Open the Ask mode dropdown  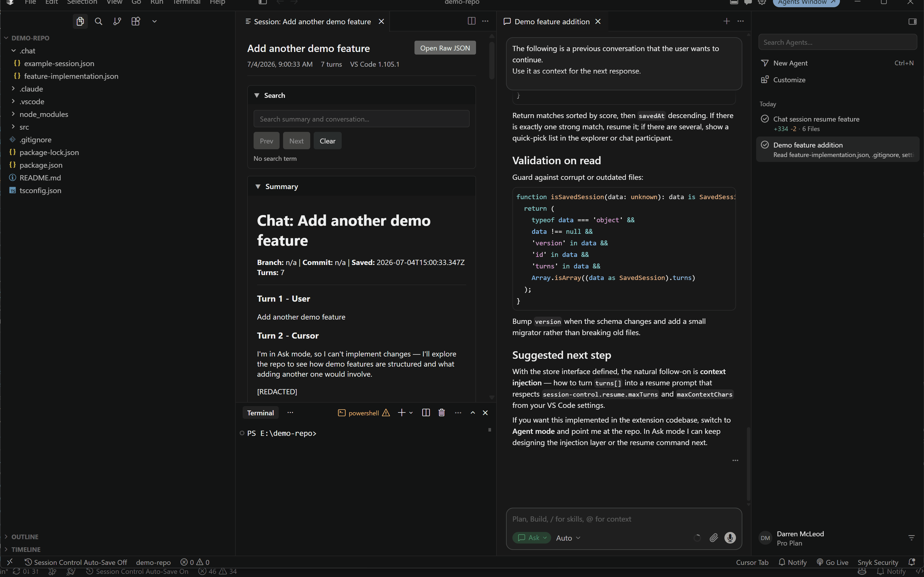click(532, 538)
